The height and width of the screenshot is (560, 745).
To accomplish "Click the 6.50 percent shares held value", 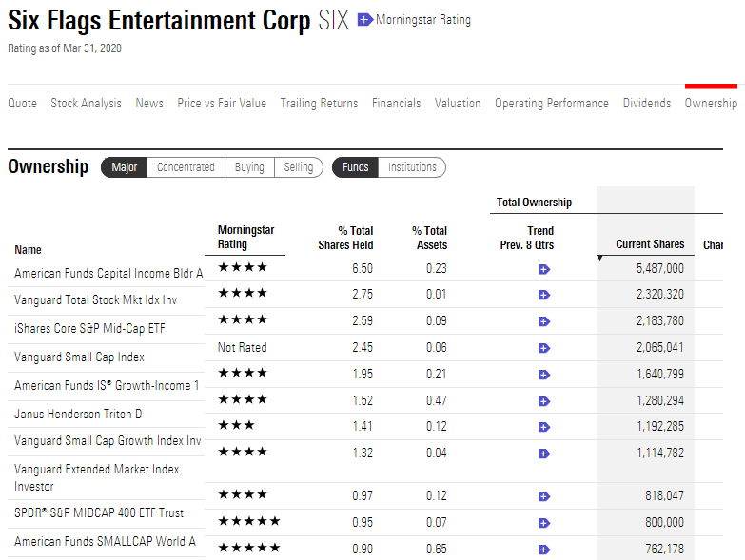I will [x=363, y=269].
